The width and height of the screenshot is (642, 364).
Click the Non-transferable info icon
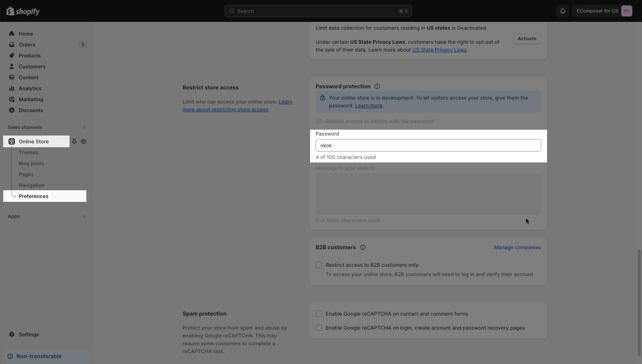10,356
